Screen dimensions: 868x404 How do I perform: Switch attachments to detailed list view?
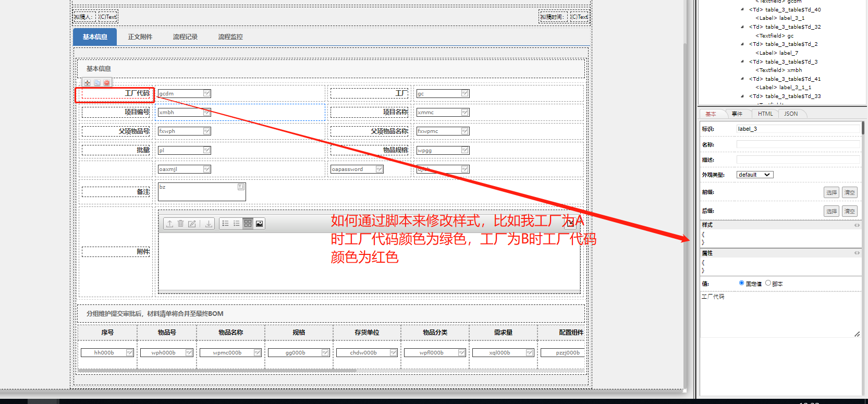coord(225,224)
